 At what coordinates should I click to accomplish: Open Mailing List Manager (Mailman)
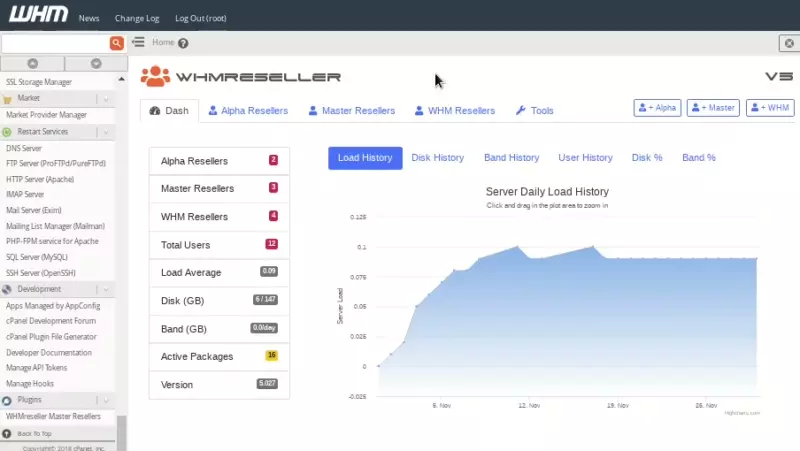click(x=56, y=226)
